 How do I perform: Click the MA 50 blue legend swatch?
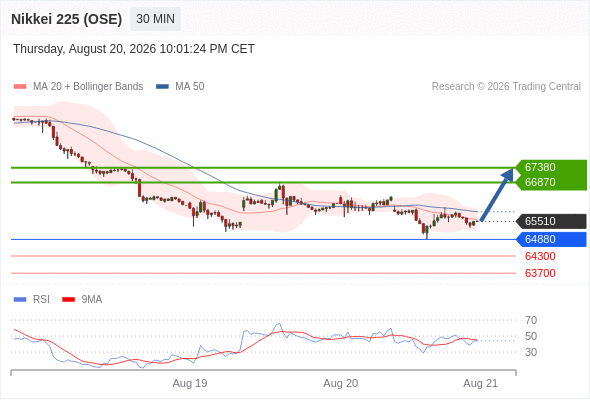(x=162, y=87)
